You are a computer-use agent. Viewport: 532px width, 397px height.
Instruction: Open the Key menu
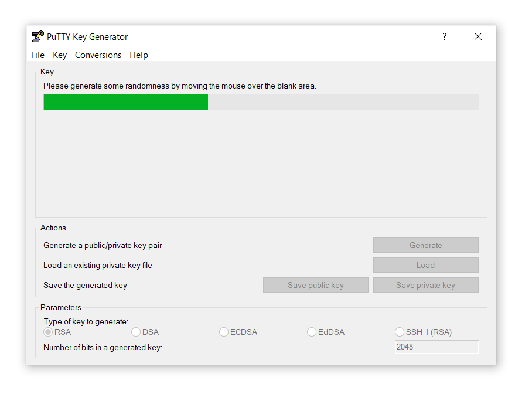pos(60,55)
